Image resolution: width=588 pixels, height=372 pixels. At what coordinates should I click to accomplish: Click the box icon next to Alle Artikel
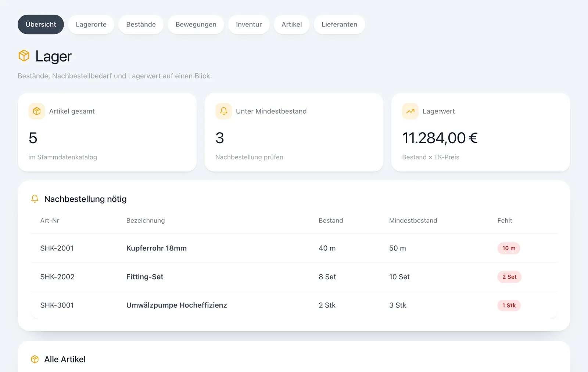[x=35, y=359]
